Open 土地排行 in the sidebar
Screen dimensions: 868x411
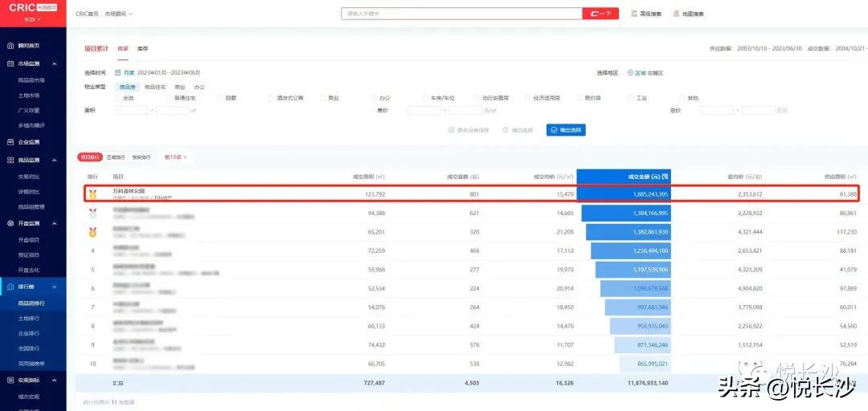29,318
